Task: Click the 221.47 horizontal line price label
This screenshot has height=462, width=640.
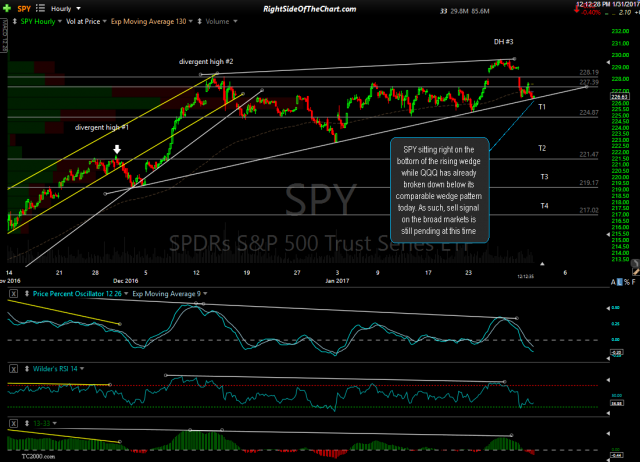Action: pyautogui.click(x=589, y=154)
